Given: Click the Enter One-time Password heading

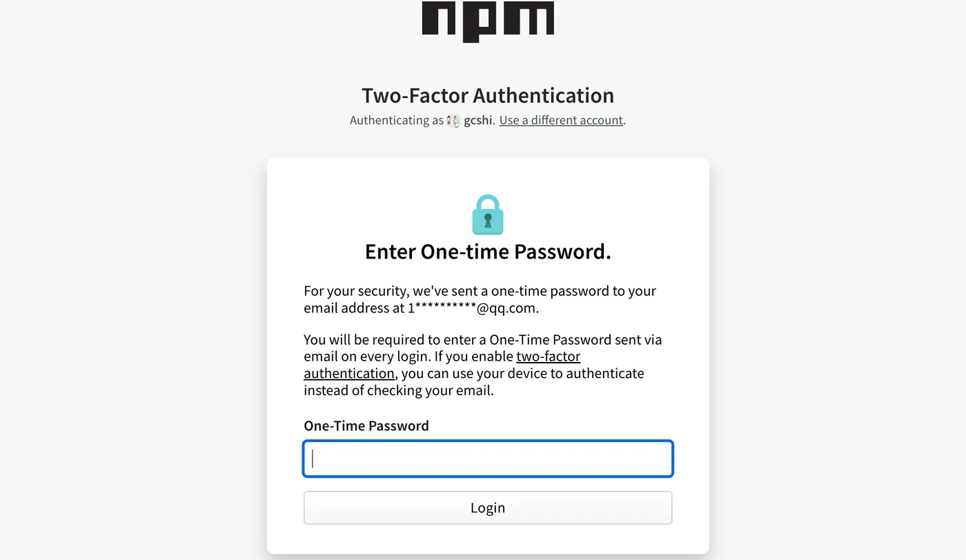Looking at the screenshot, I should 488,252.
